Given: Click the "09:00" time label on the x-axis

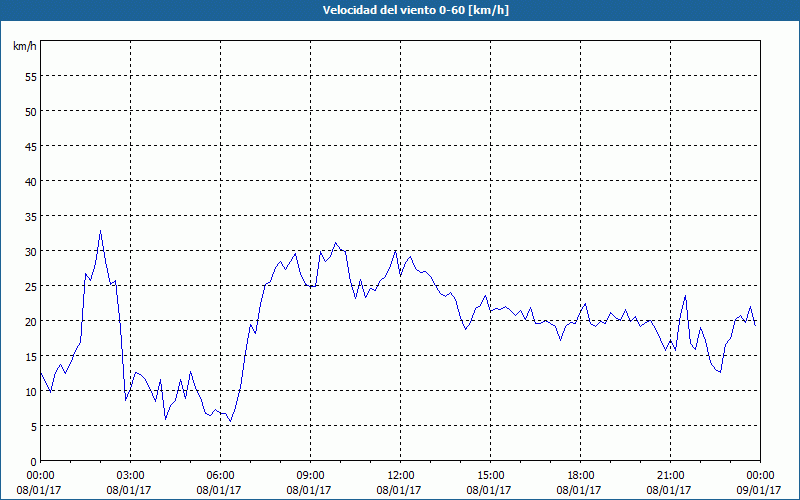Looking at the screenshot, I should pos(310,476).
